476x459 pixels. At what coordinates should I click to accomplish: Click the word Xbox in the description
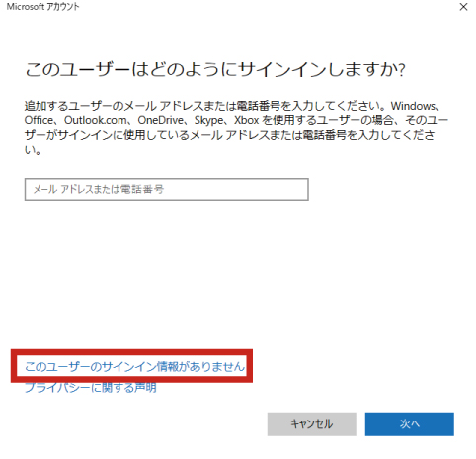click(246, 120)
